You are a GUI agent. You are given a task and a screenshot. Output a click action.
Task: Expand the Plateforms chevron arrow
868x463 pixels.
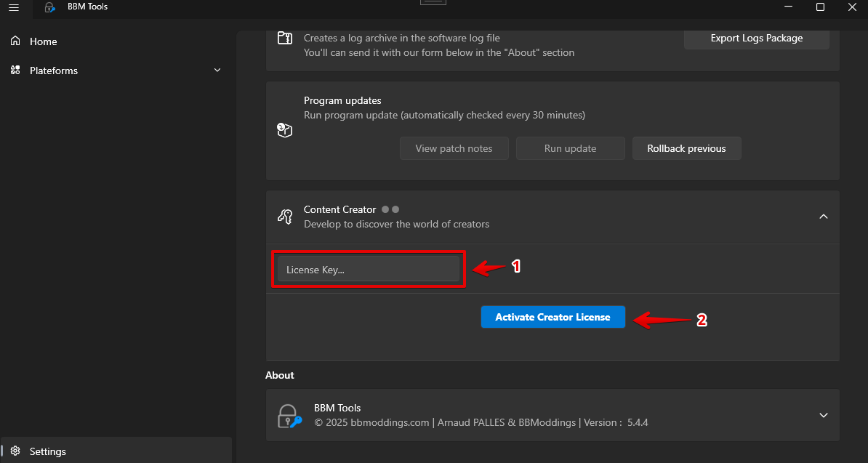[217, 71]
